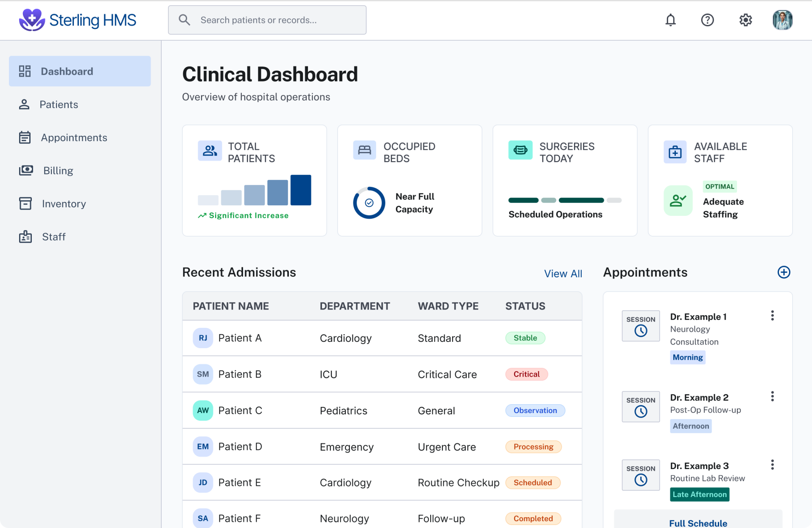Open the notifications bell
The image size is (812, 528).
click(670, 20)
